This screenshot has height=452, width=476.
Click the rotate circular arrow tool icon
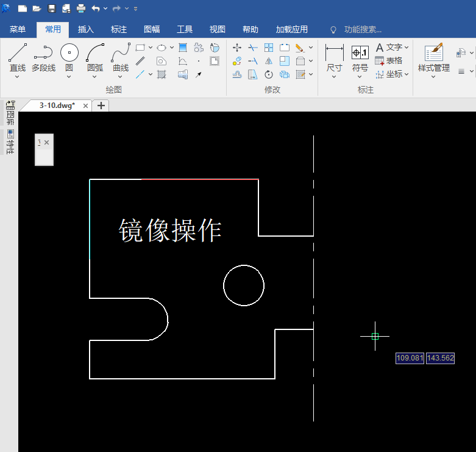[x=269, y=74]
